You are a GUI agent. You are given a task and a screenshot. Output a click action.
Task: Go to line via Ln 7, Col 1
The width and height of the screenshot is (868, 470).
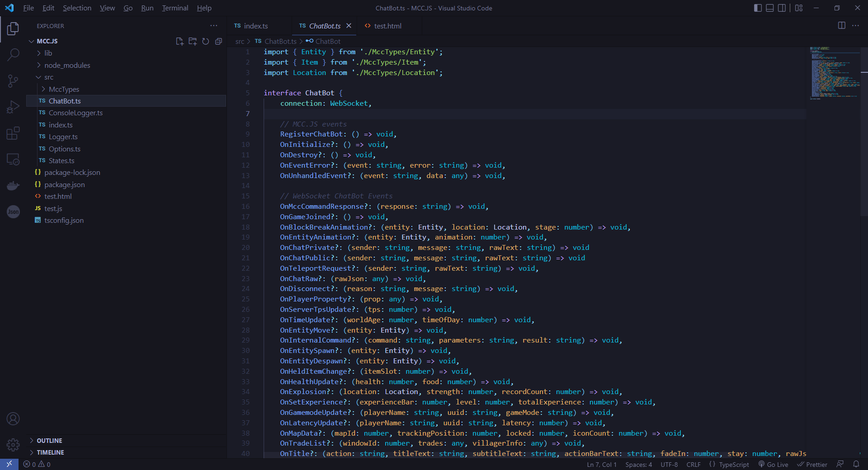601,464
